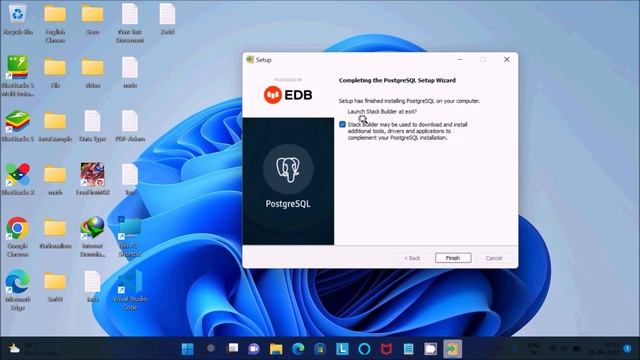Click the Back button in Setup wizard

[x=412, y=258]
